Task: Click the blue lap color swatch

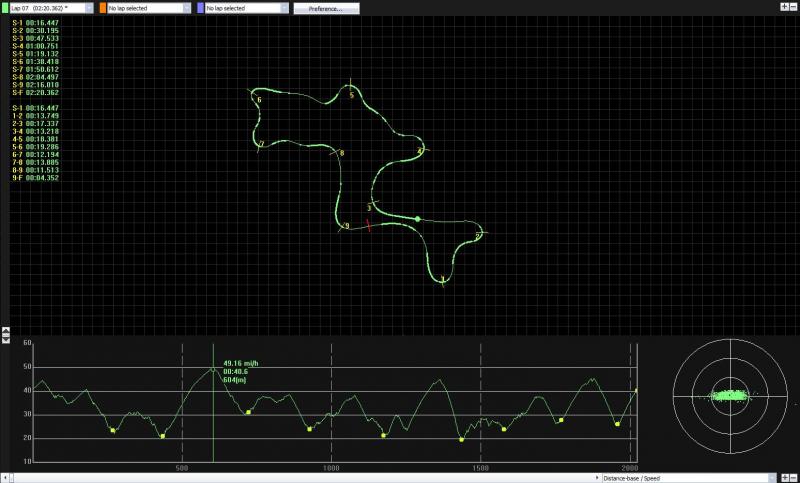Action: [201, 8]
